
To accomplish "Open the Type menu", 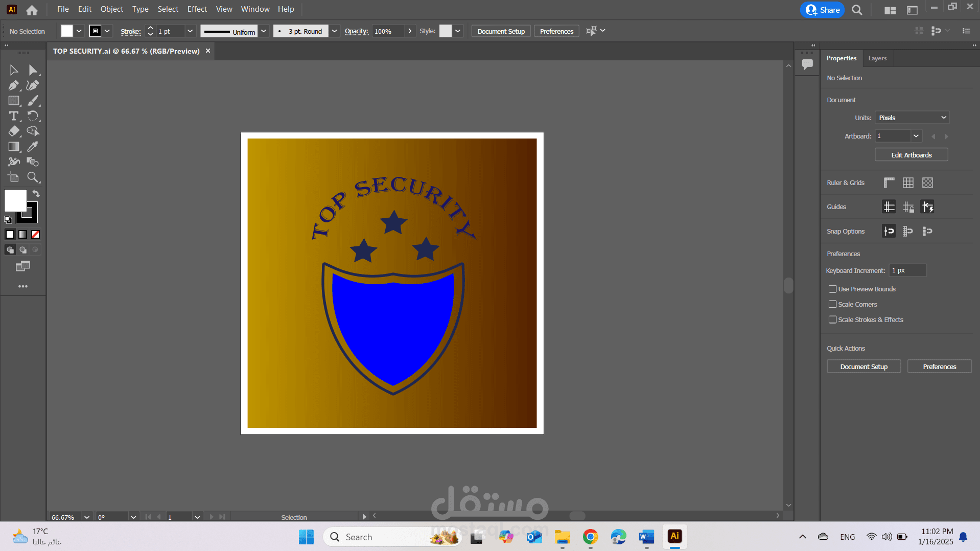I will pos(140,9).
